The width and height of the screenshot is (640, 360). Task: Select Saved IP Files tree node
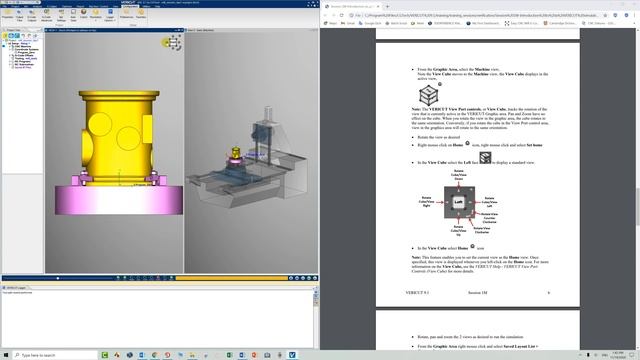pyautogui.click(x=22, y=67)
